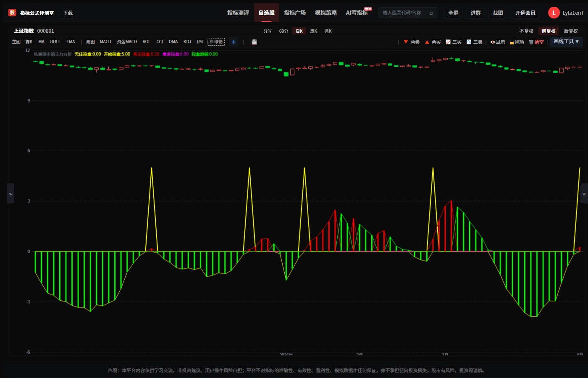The width and height of the screenshot is (588, 378).
Task: Expand the left side panel arrow
Action: click(10, 194)
